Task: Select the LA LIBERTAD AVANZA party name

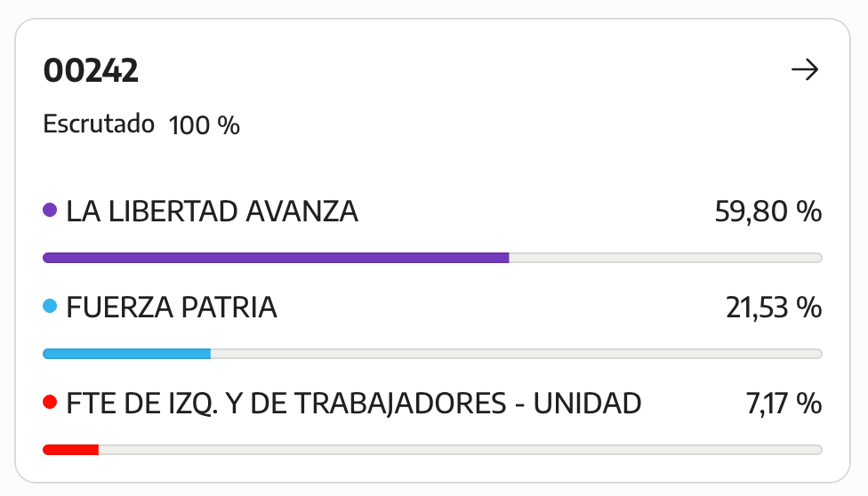Action: (x=212, y=212)
